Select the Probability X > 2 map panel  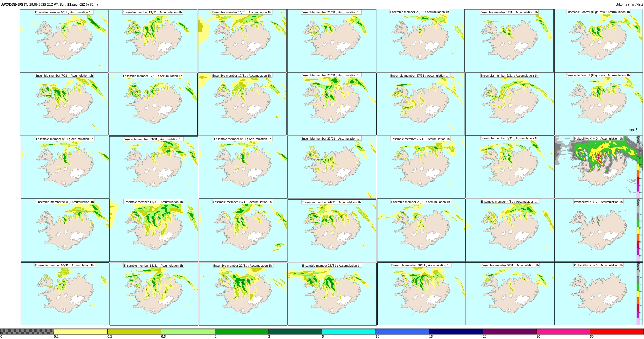point(598,231)
